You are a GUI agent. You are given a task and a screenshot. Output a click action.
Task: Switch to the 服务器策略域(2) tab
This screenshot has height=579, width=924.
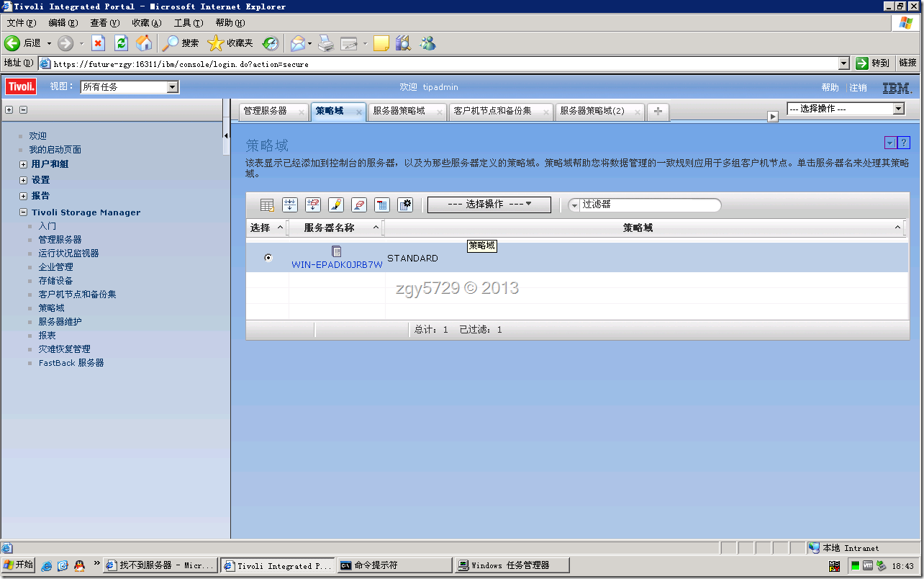592,111
